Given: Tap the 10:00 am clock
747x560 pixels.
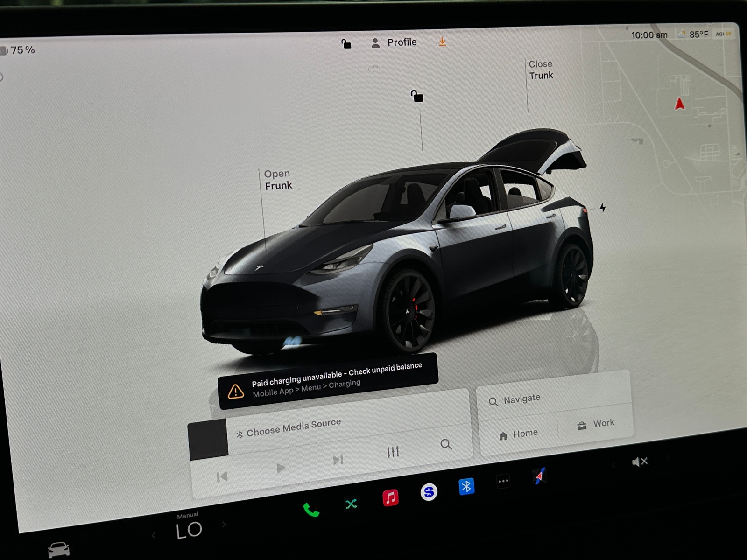Looking at the screenshot, I should (649, 35).
